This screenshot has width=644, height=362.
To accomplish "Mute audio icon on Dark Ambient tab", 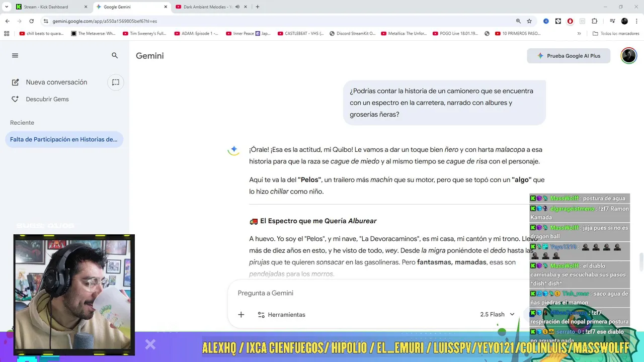I will 237,7.
